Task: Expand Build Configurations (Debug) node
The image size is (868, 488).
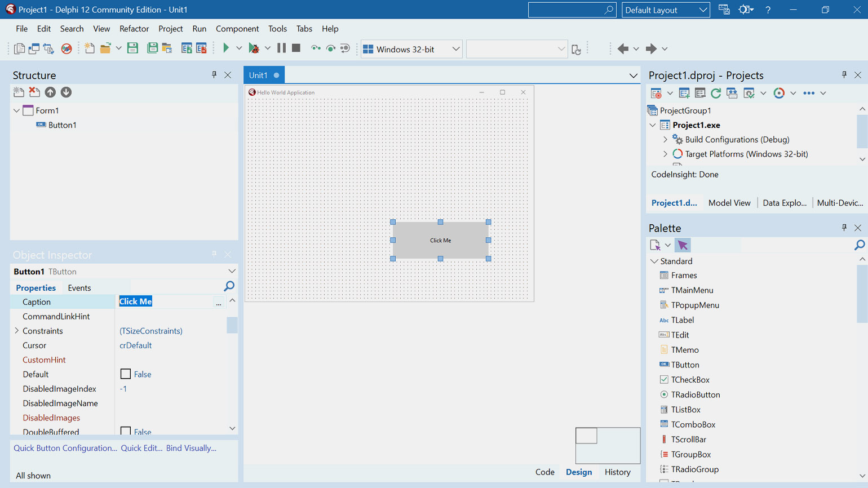Action: point(665,140)
